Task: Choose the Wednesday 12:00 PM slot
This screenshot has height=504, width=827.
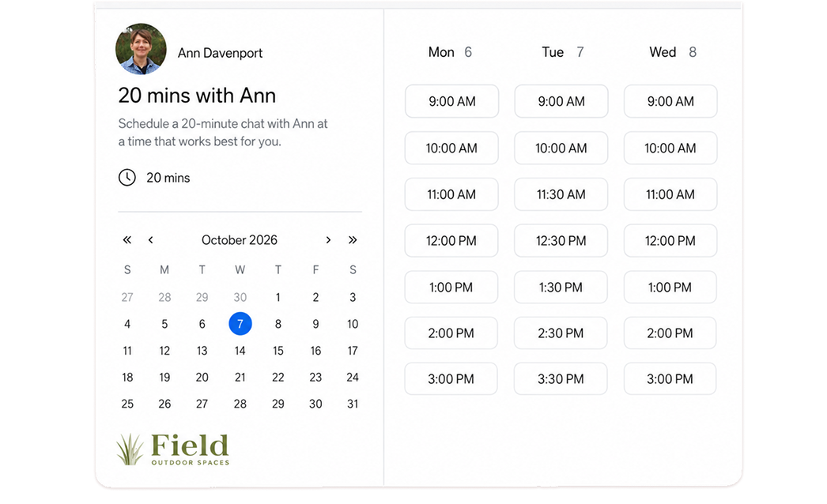Action: tap(670, 241)
